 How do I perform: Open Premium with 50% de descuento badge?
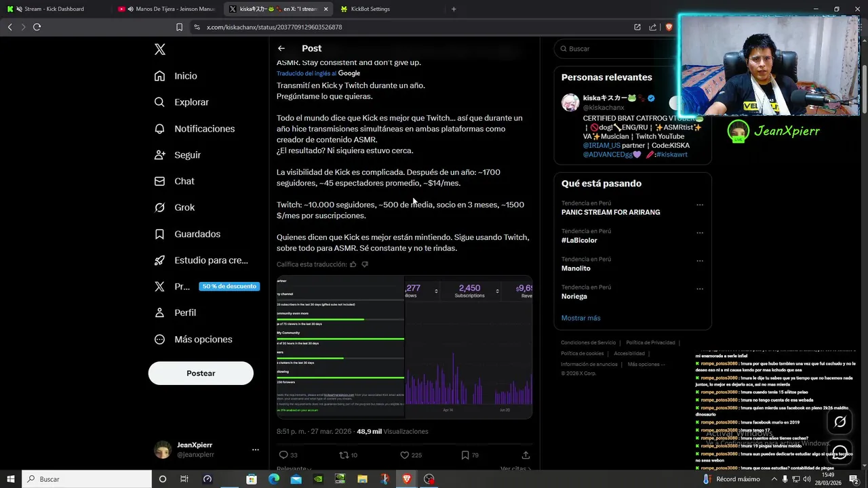[x=206, y=287]
